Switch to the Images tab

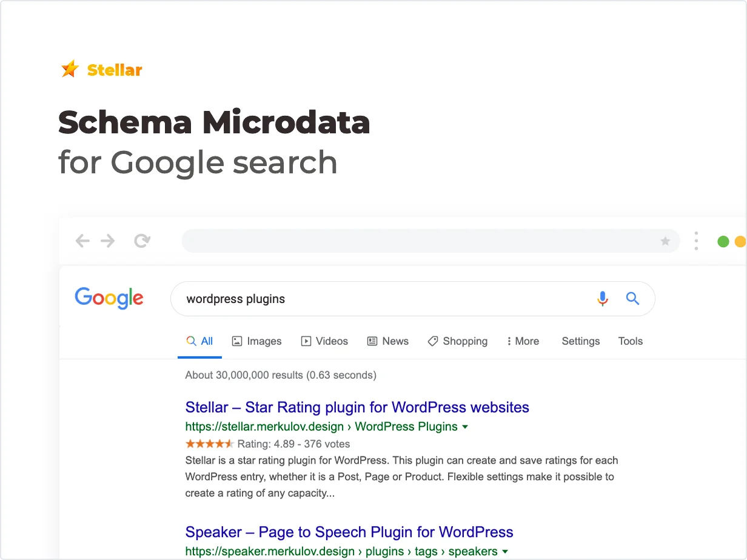[x=257, y=341]
